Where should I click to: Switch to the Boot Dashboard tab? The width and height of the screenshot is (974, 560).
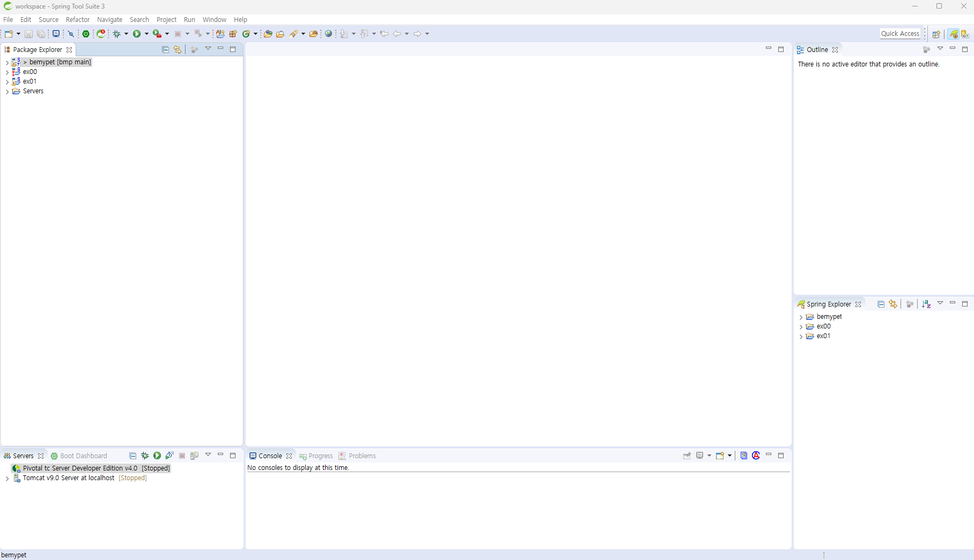(x=79, y=456)
